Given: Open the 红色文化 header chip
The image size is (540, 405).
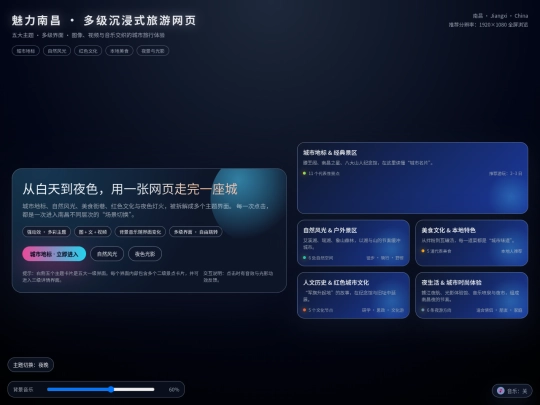Looking at the screenshot, I should [x=88, y=51].
